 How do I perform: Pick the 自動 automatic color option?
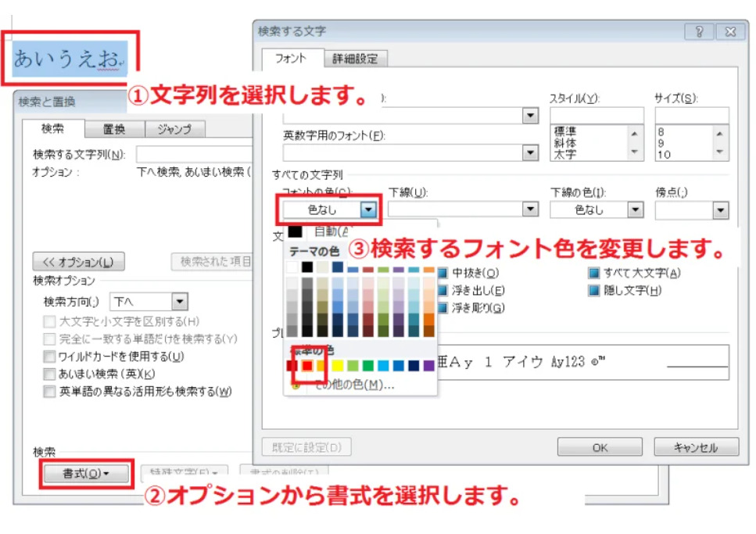click(x=328, y=231)
